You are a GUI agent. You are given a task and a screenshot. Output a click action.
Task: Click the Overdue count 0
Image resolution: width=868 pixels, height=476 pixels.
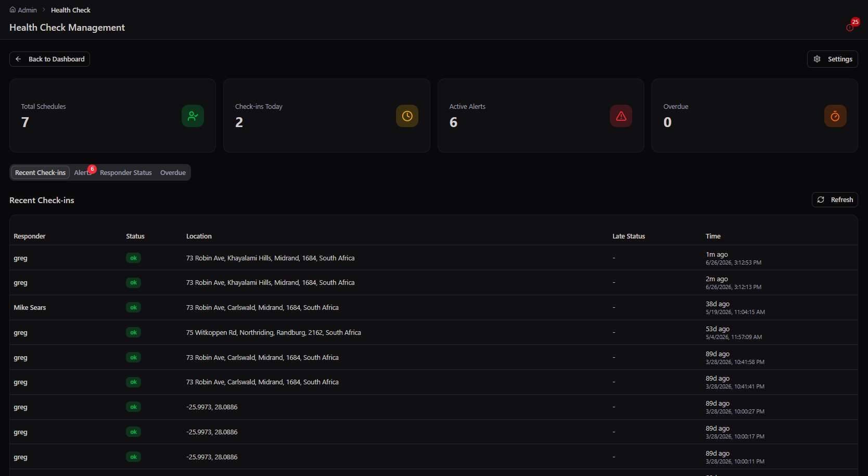coord(667,122)
